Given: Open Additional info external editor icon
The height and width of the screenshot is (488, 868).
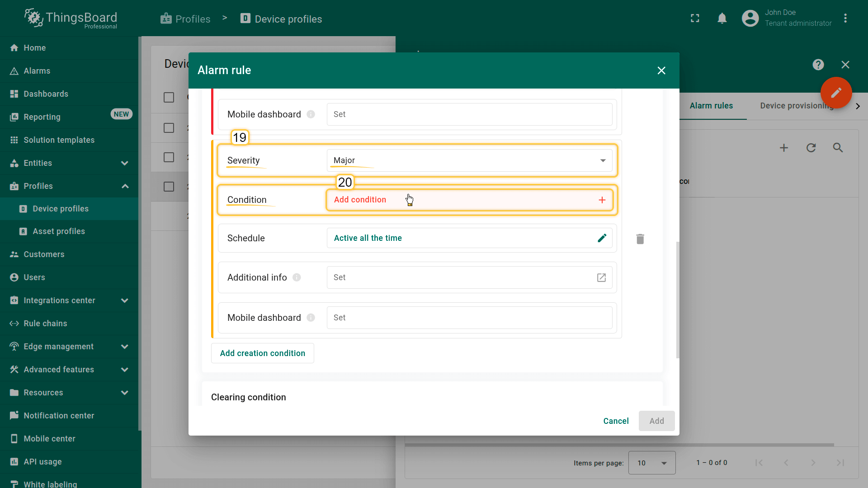Looking at the screenshot, I should (x=601, y=277).
